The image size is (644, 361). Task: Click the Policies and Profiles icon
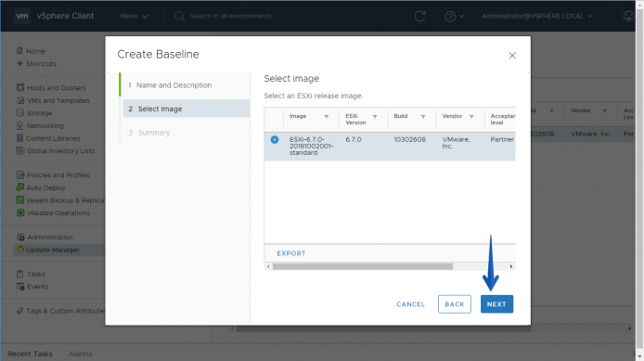point(20,174)
